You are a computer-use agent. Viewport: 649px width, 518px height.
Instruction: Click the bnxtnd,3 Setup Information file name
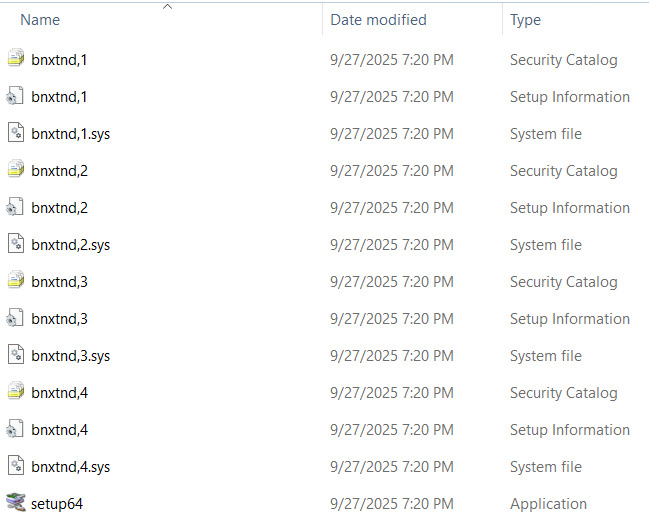point(59,319)
